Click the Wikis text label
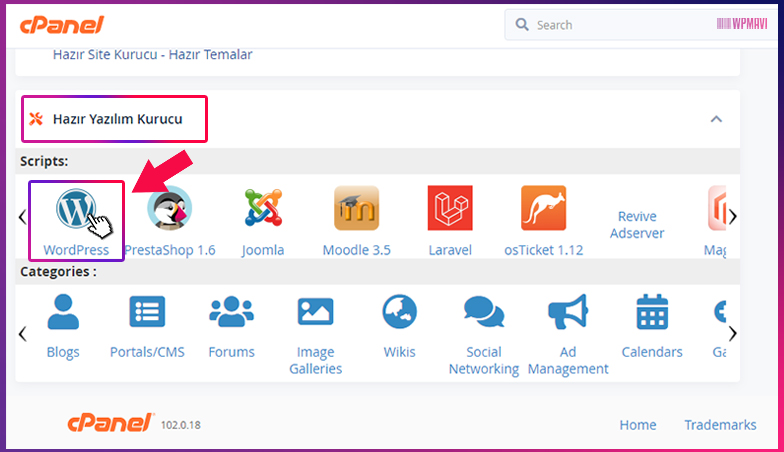Screen dimensions: 784x452 point(400,352)
